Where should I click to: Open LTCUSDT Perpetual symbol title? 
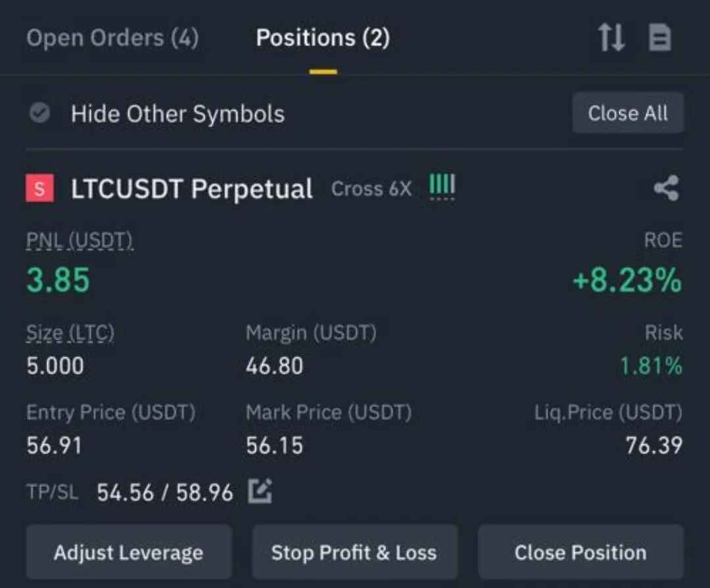(192, 189)
